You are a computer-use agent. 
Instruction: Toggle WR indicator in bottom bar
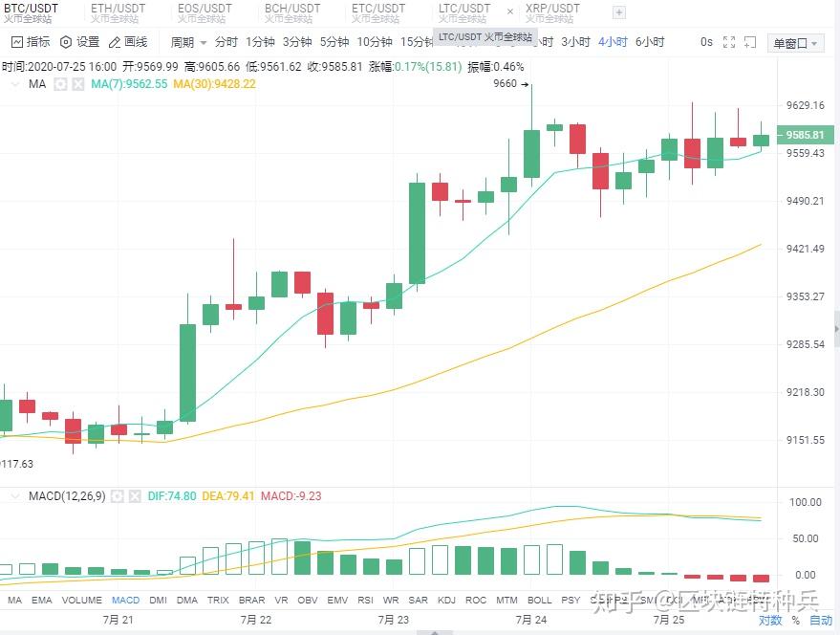tap(391, 601)
